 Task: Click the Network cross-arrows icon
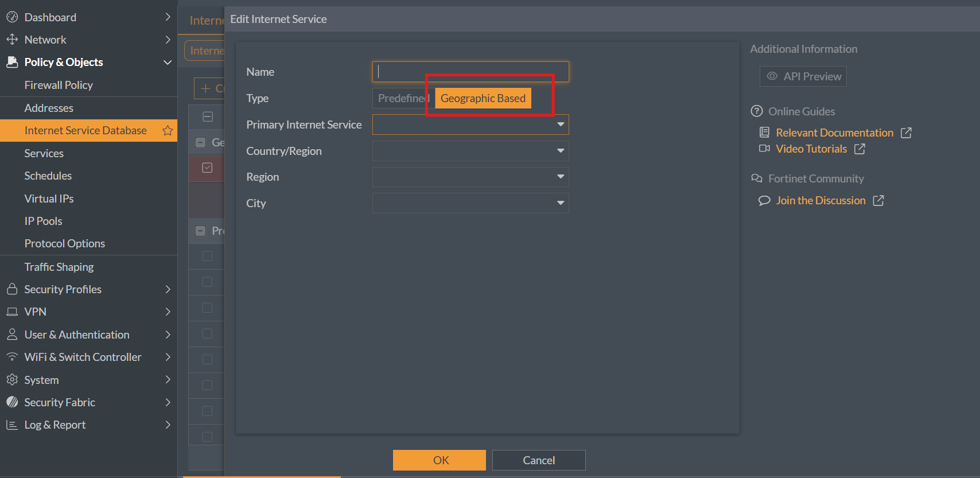[12, 40]
